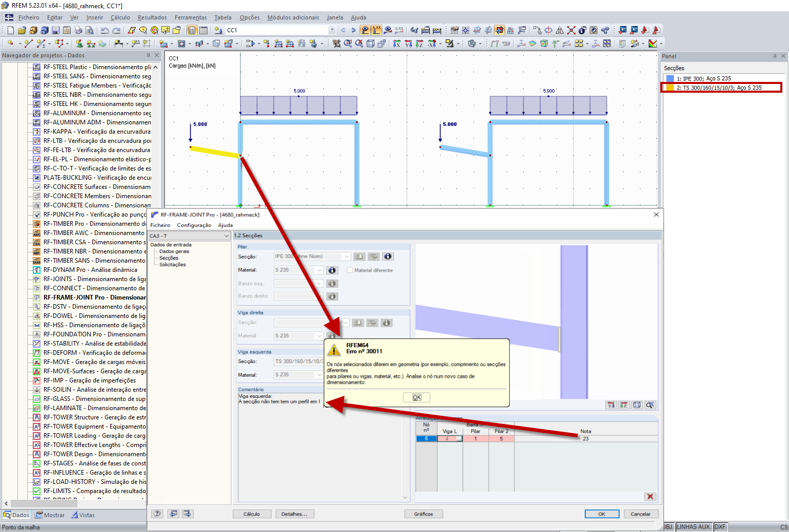Expand Pilar Material S 235 dropdown
The height and width of the screenshot is (532, 789).
click(x=320, y=270)
